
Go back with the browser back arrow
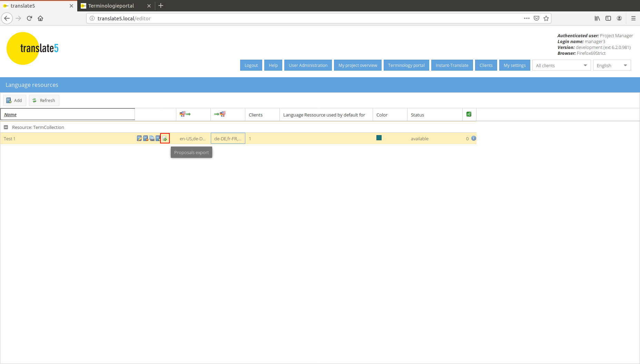[7, 18]
